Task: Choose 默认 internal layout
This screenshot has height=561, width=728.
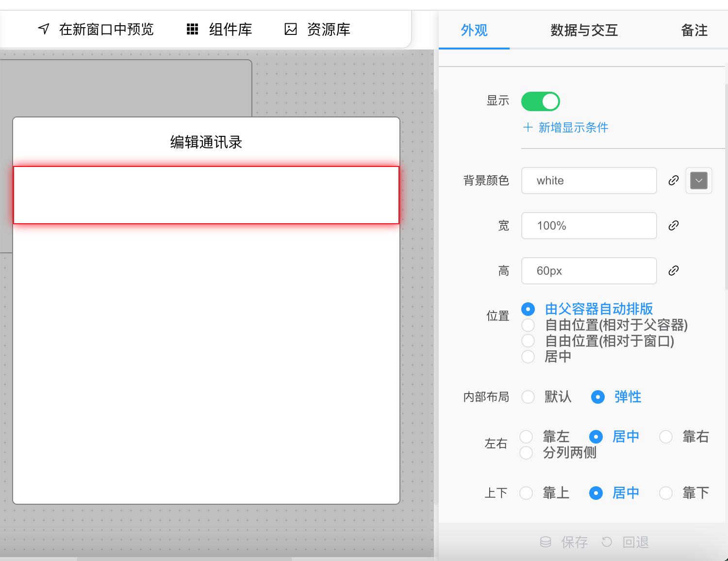Action: (528, 397)
